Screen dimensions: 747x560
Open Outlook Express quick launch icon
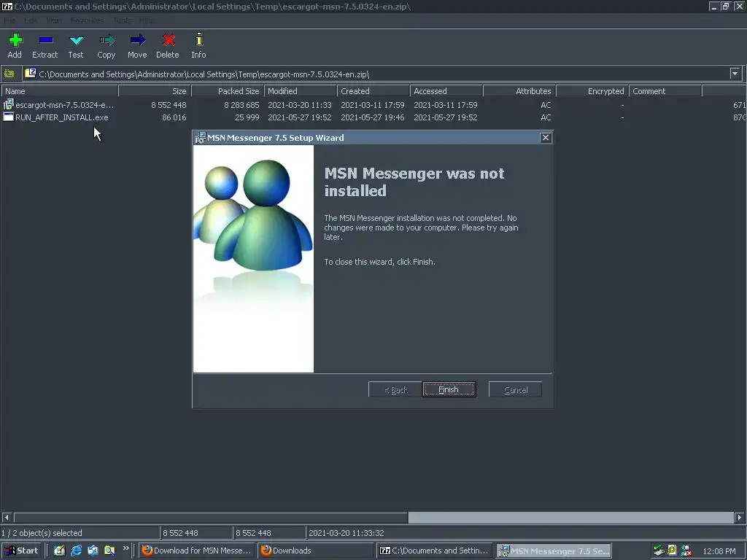tap(93, 551)
